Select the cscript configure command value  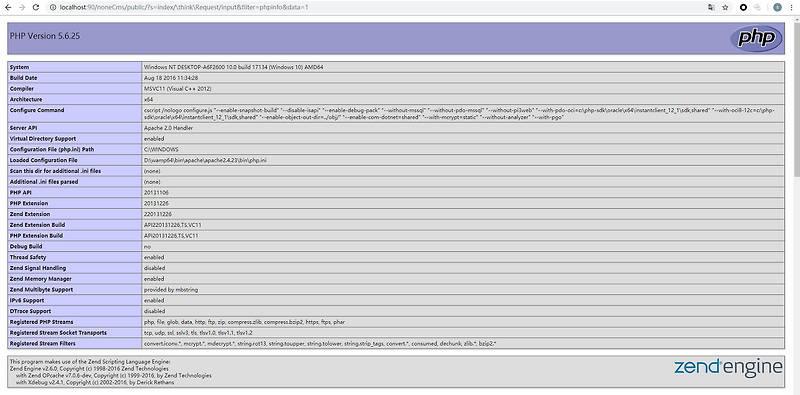click(x=459, y=114)
